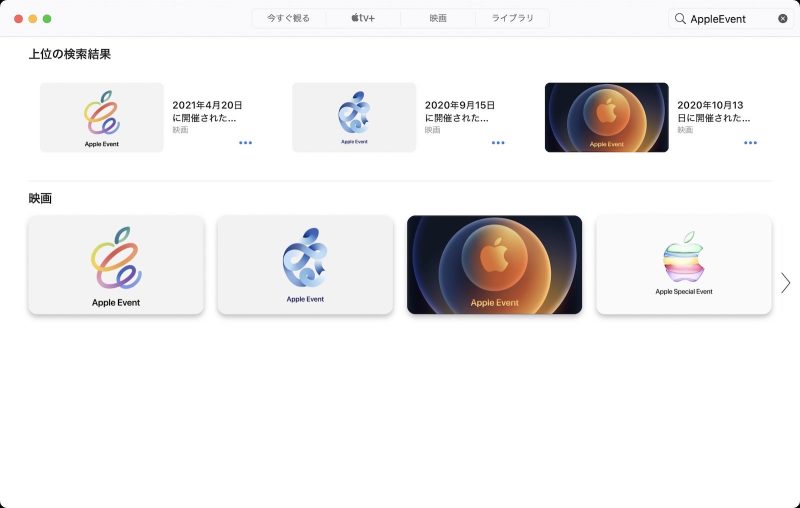Open the colorful spiral Apple Event movie card
The width and height of the screenshot is (800, 508).
tap(116, 265)
